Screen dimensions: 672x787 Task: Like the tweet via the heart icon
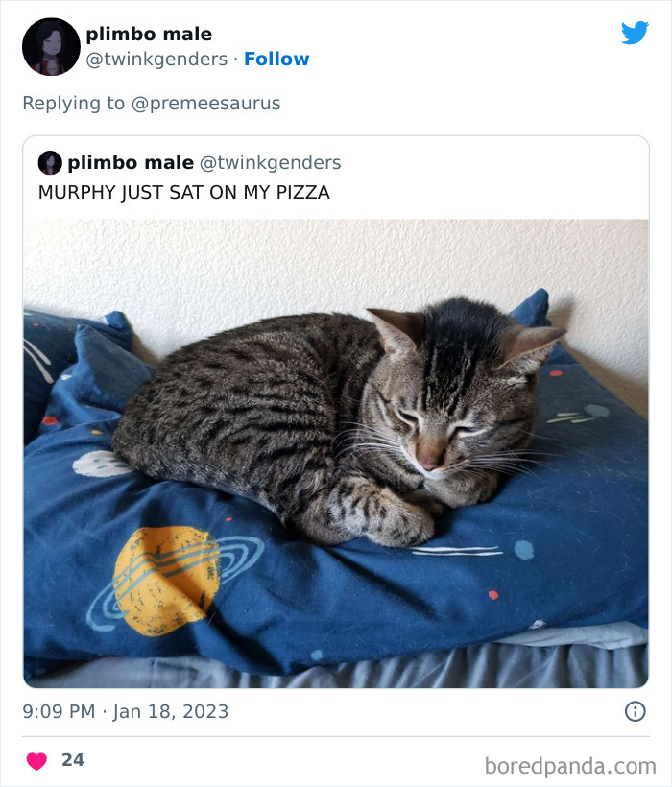click(x=36, y=757)
